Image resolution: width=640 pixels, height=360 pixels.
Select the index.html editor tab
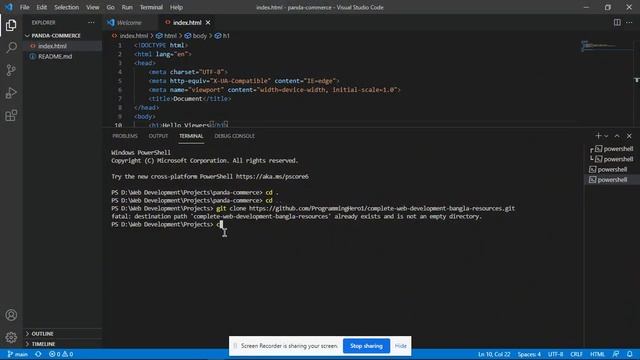[187, 22]
